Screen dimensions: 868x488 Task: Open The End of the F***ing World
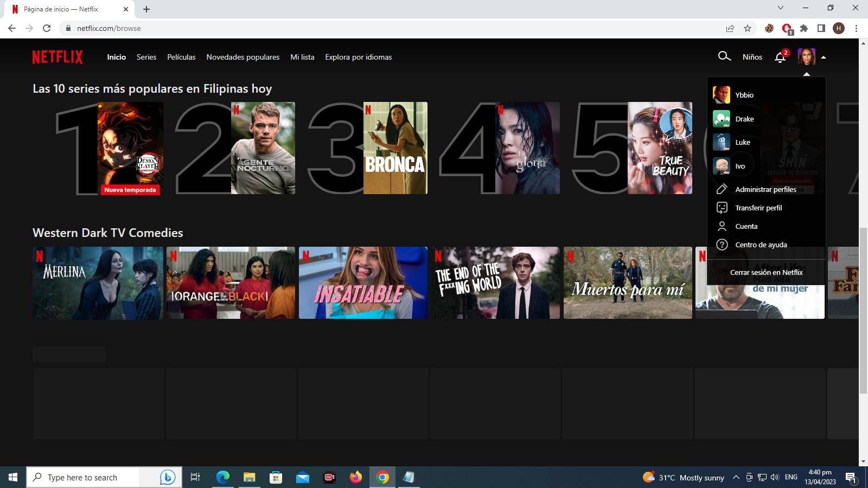495,283
